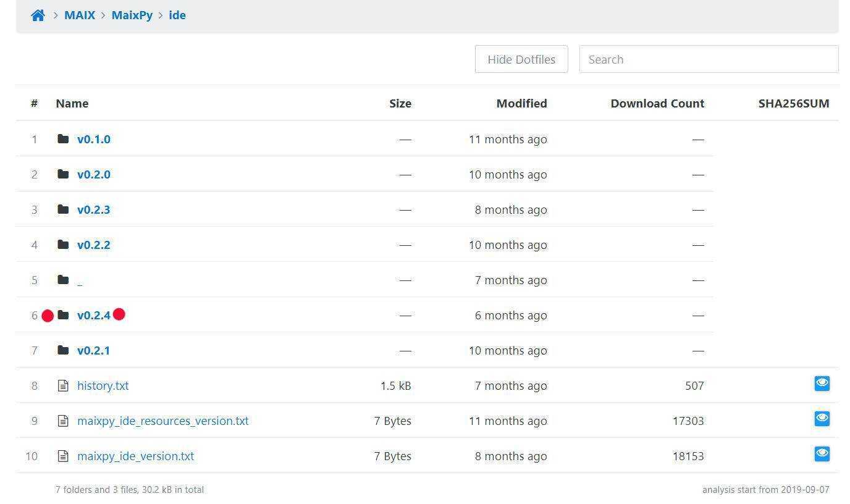Click the v0.2.1 folder icon
Viewport: 850px width, 504px height.
click(x=63, y=350)
